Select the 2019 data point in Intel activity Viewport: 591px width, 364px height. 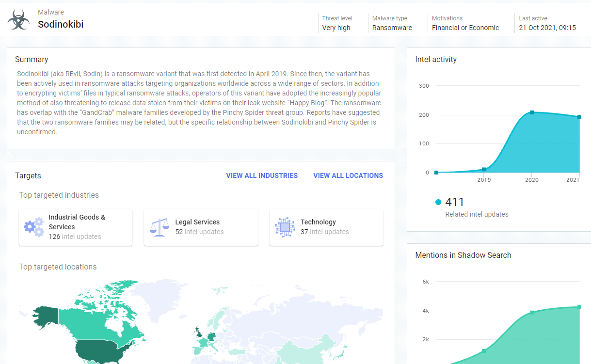[484, 169]
